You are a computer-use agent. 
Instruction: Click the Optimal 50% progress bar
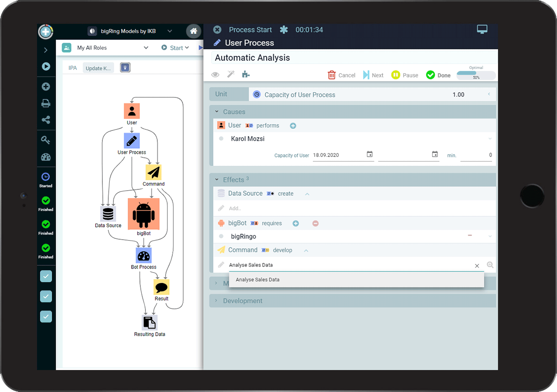click(476, 75)
